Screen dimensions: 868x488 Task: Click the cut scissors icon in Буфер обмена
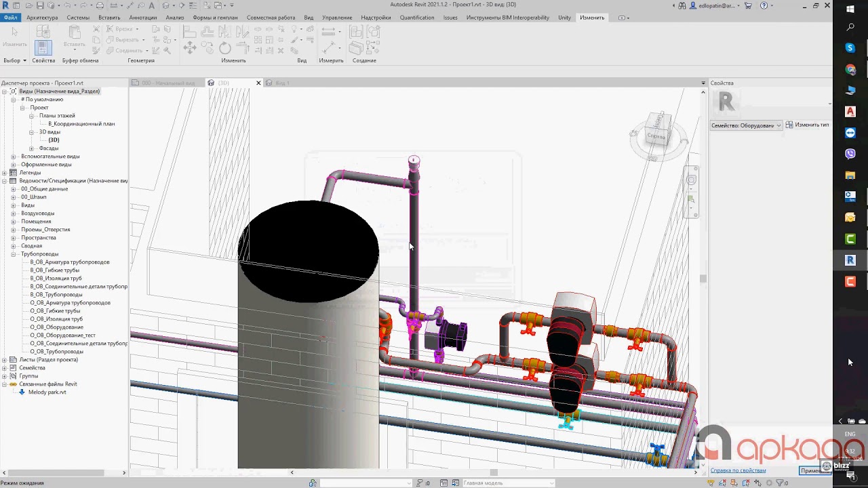(96, 29)
